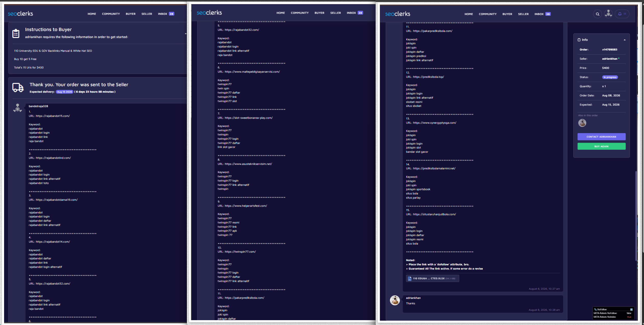Open the rajabandotdamai19.com URL

57,200
